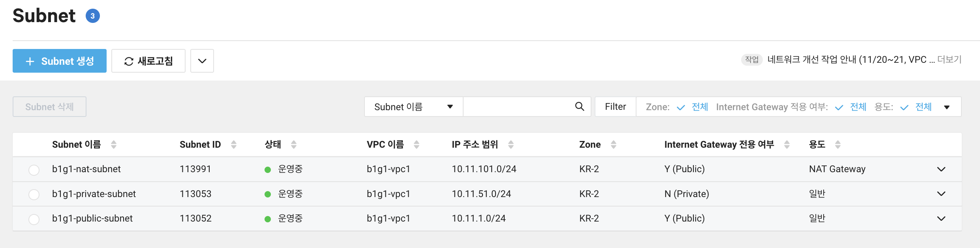This screenshot has height=248, width=980.
Task: Sort by 용도 column arrows
Action: [838, 145]
